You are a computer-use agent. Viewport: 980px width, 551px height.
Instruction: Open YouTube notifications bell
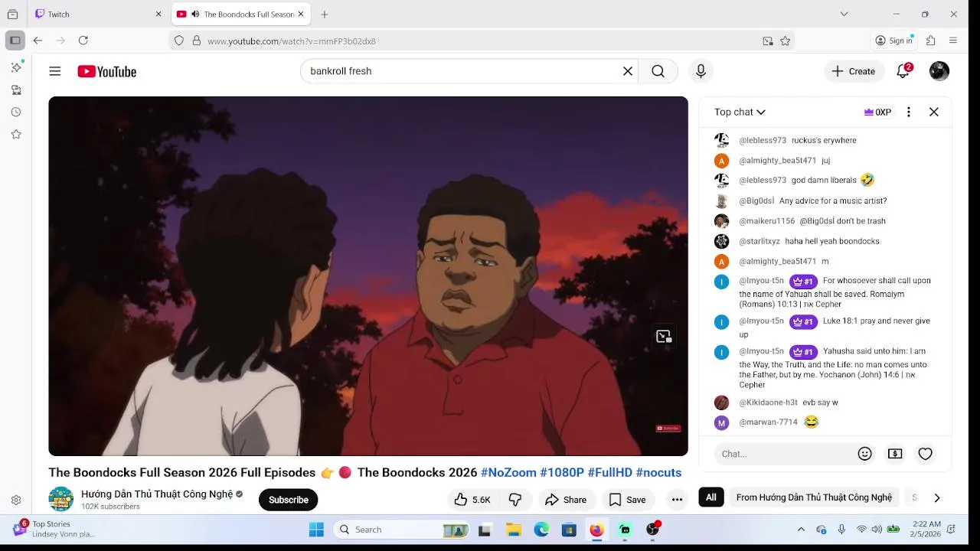click(x=903, y=71)
